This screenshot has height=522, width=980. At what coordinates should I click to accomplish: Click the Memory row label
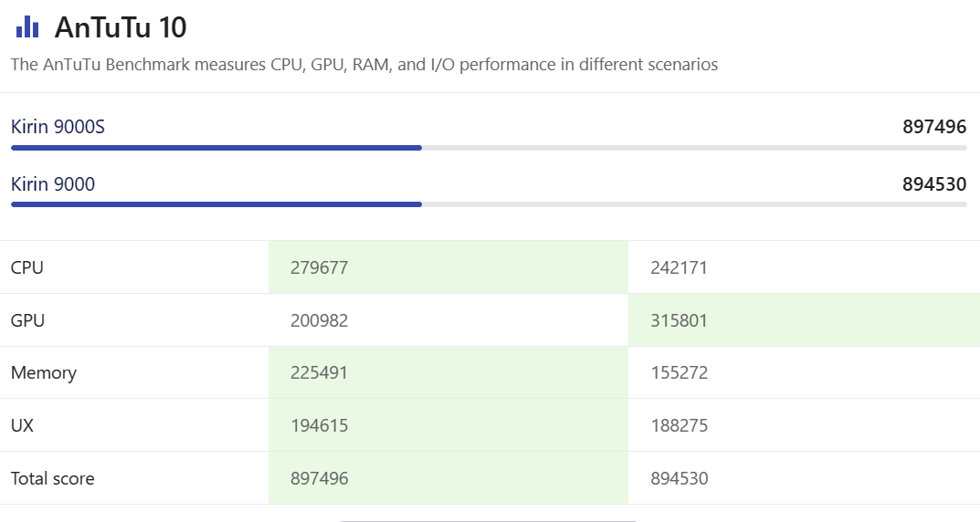coord(44,372)
